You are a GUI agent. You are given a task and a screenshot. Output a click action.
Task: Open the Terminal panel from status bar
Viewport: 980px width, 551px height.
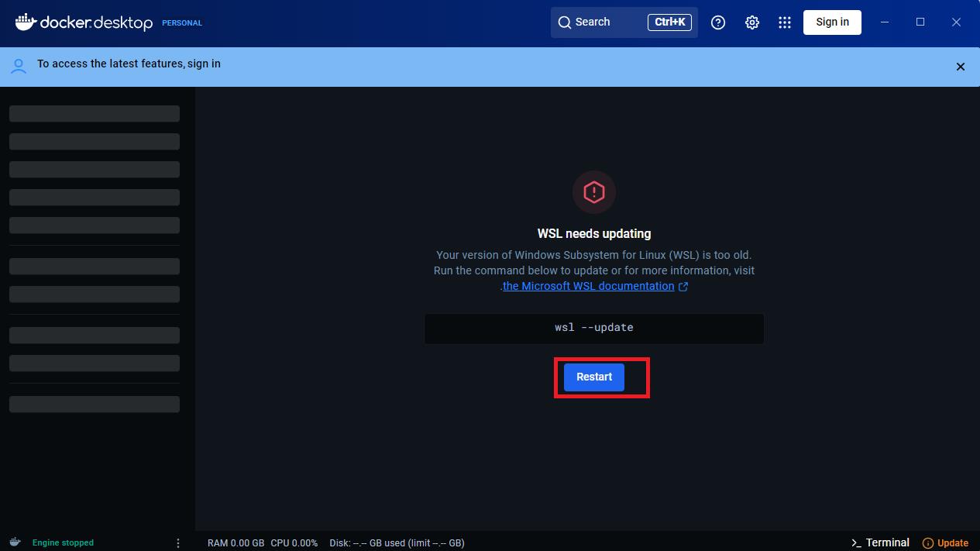point(880,542)
